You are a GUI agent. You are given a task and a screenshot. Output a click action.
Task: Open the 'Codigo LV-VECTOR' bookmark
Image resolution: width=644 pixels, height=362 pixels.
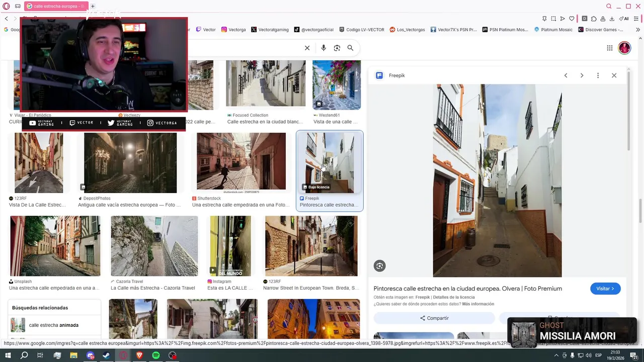(x=362, y=30)
